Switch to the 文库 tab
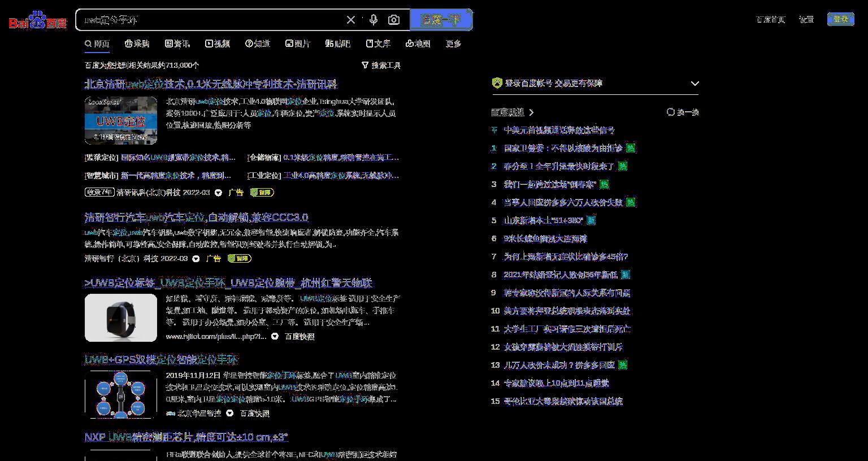This screenshot has height=461, width=868. 378,44
